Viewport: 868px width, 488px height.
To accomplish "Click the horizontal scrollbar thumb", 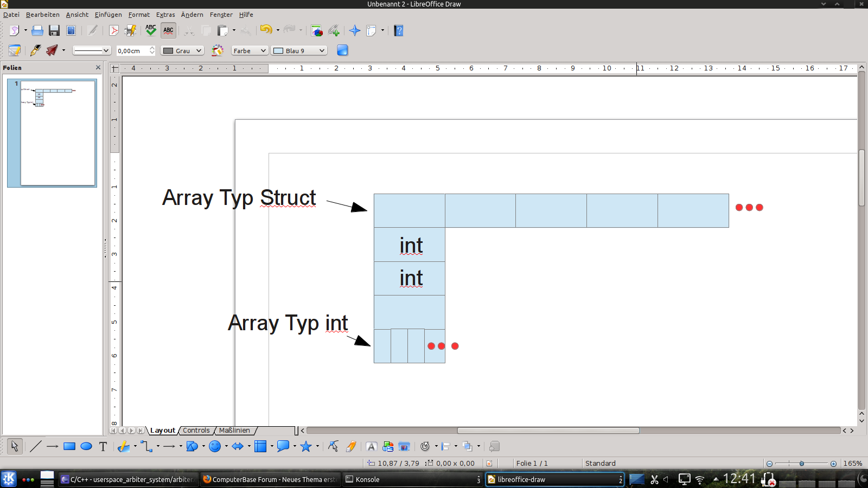I will point(548,431).
